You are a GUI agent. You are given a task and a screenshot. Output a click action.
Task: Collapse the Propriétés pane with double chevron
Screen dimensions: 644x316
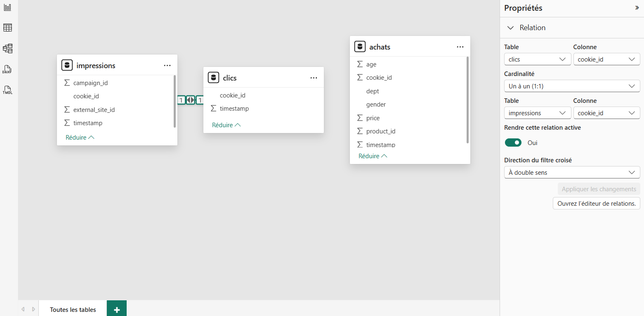pyautogui.click(x=637, y=8)
